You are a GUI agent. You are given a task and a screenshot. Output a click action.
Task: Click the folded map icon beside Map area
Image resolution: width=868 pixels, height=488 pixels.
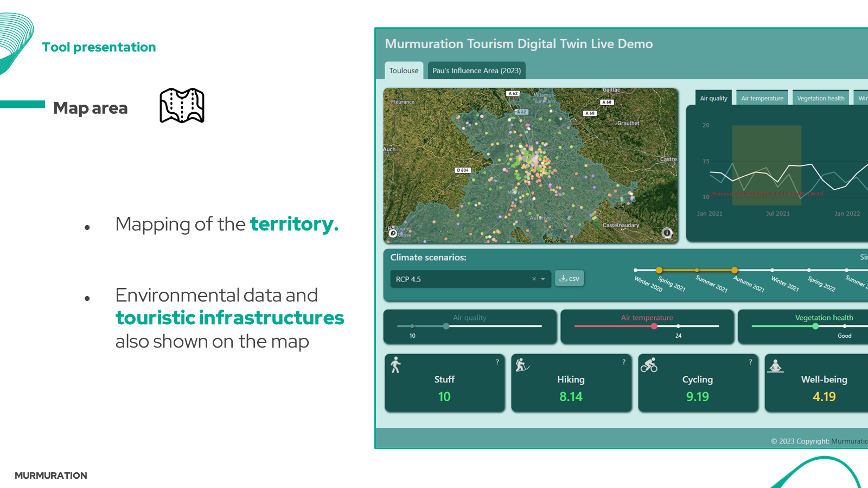pyautogui.click(x=182, y=106)
